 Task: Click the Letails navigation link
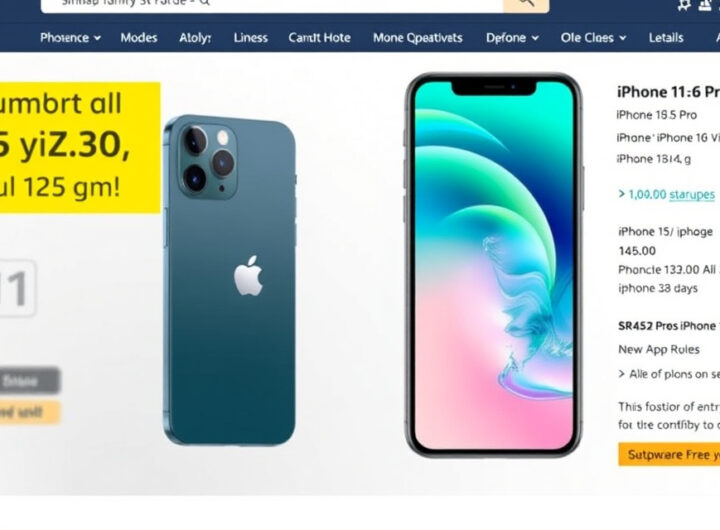666,38
